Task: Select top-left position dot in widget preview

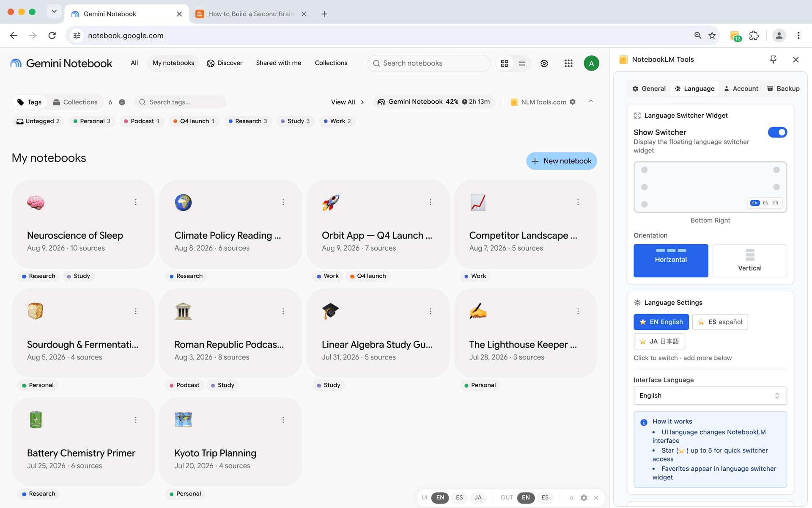Action: (x=644, y=170)
